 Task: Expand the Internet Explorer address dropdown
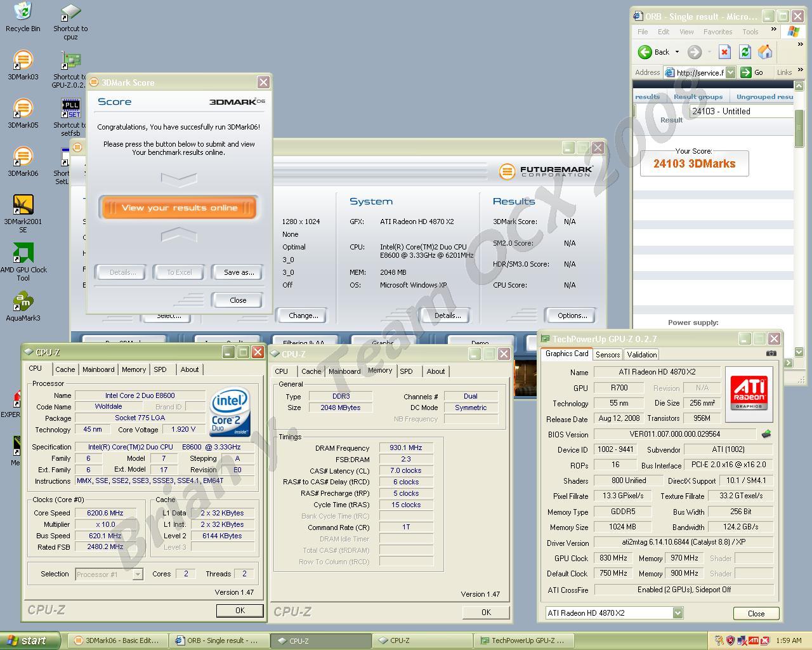[730, 72]
